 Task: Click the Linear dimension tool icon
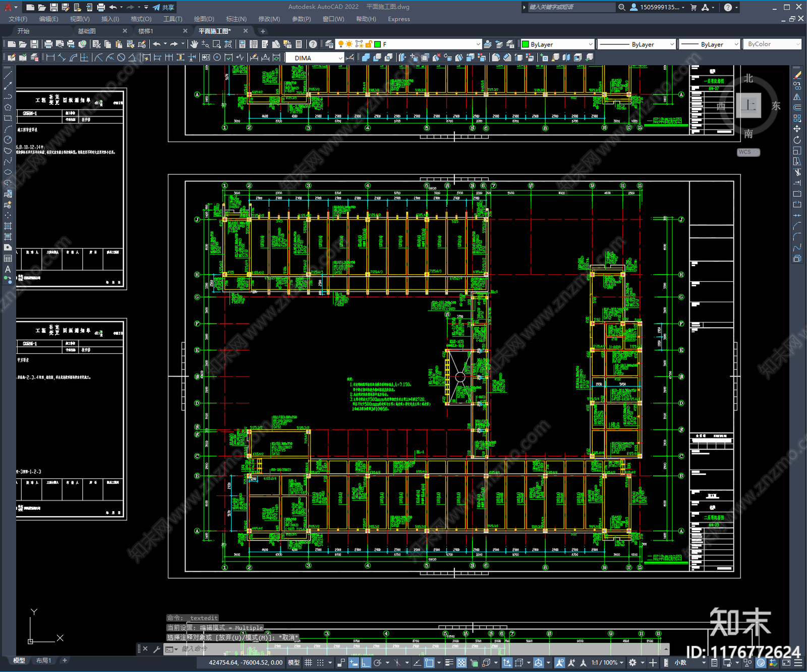(50, 57)
